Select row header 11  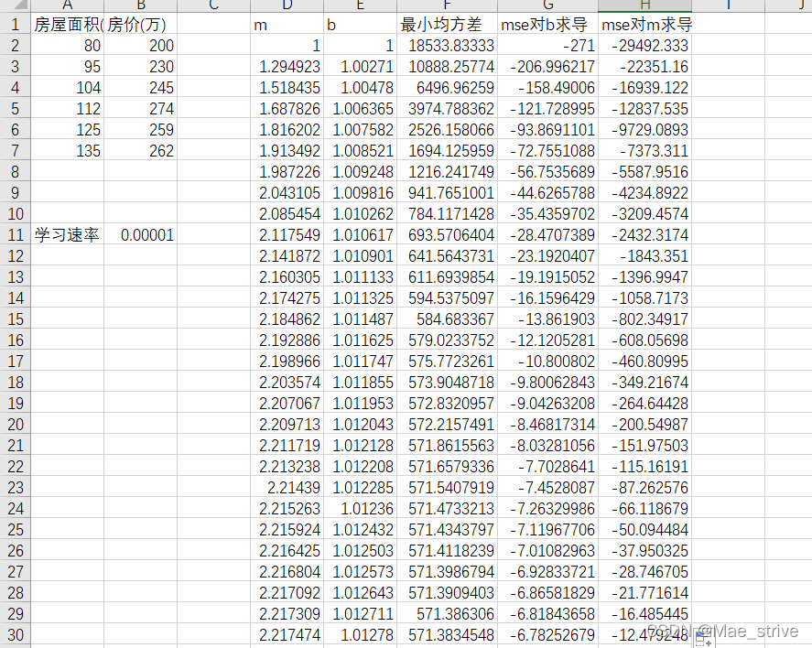click(x=16, y=235)
